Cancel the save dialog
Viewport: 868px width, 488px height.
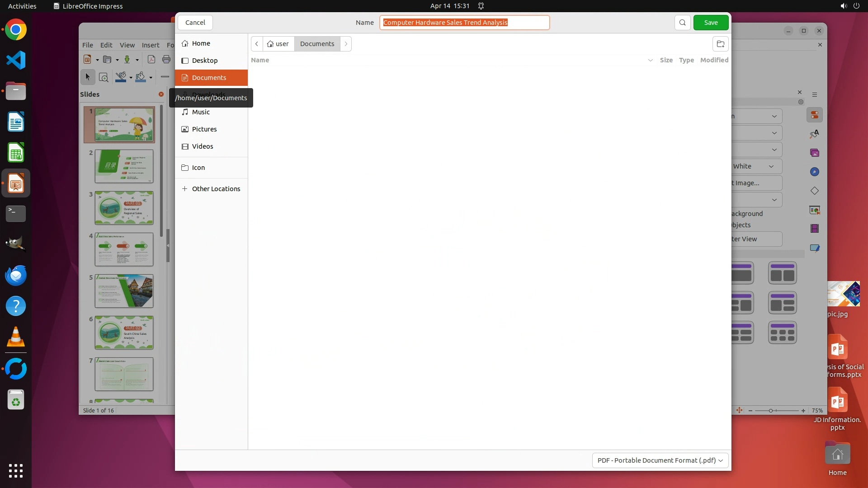coord(195,23)
